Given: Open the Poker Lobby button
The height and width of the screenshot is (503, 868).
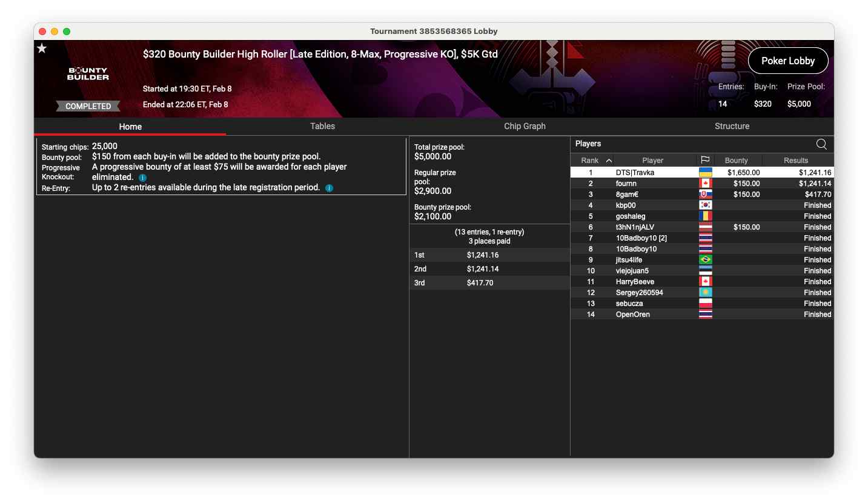Looking at the screenshot, I should coord(788,61).
